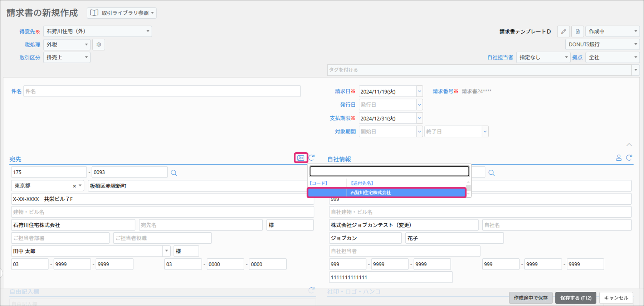Screen dimensions: 644x306
Task: Collapse the section using the up chevron
Action: [629, 145]
